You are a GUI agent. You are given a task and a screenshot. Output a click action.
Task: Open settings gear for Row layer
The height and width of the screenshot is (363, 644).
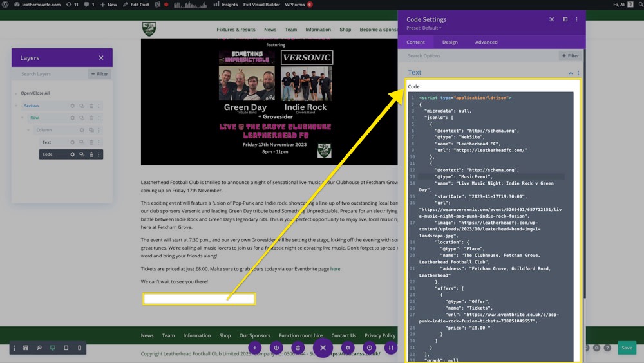72,118
